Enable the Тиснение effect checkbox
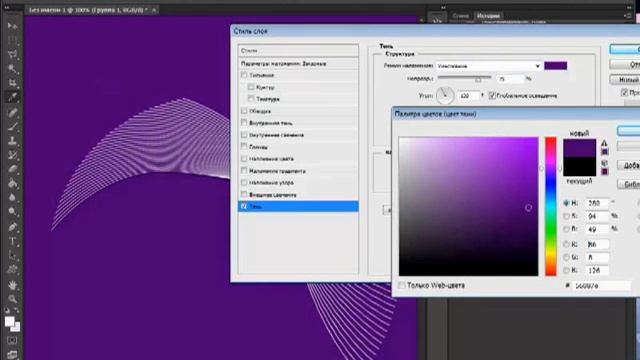The image size is (640, 360). tap(244, 75)
